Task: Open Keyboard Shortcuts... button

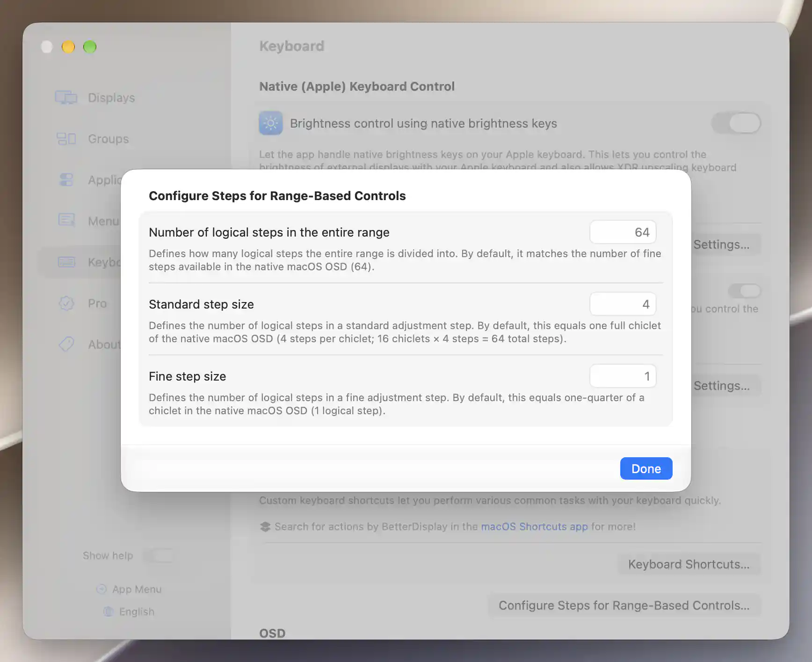Action: pyautogui.click(x=689, y=564)
